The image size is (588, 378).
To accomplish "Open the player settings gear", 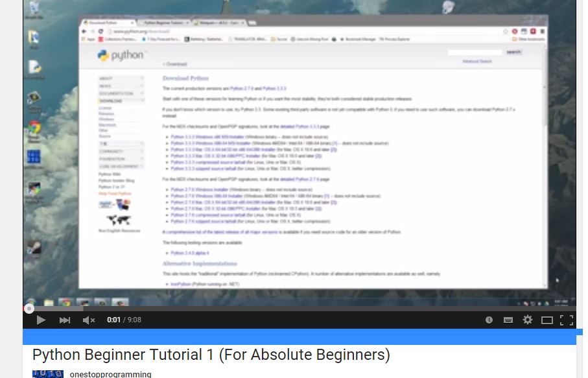I will (x=528, y=320).
